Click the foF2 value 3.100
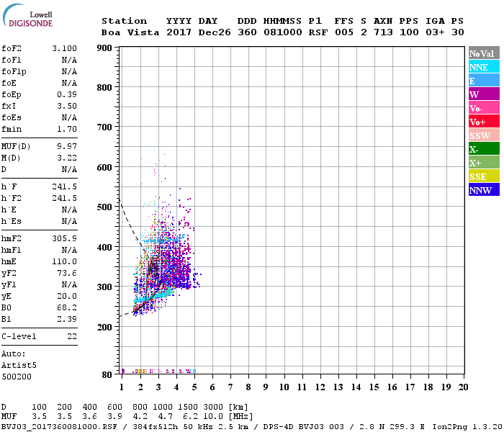504x432 pixels. coord(64,48)
